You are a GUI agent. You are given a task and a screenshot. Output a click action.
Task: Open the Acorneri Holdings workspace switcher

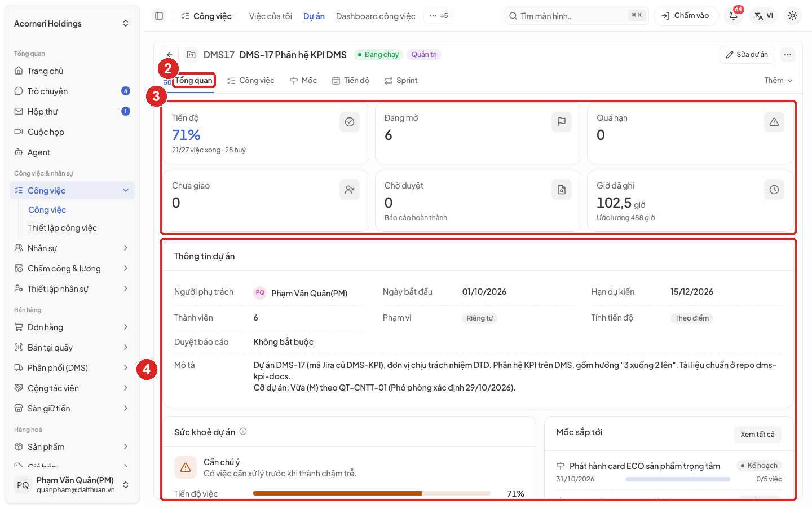point(72,24)
